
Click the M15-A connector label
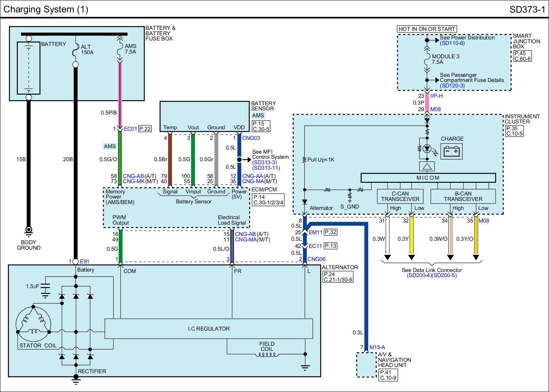click(377, 347)
